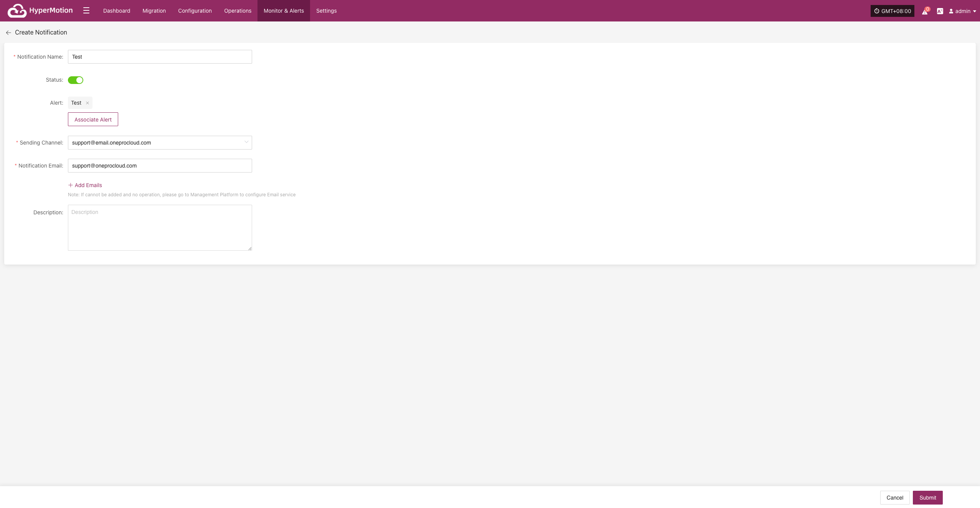Remove the Test alert tag
Image resolution: width=980 pixels, height=508 pixels.
[87, 103]
